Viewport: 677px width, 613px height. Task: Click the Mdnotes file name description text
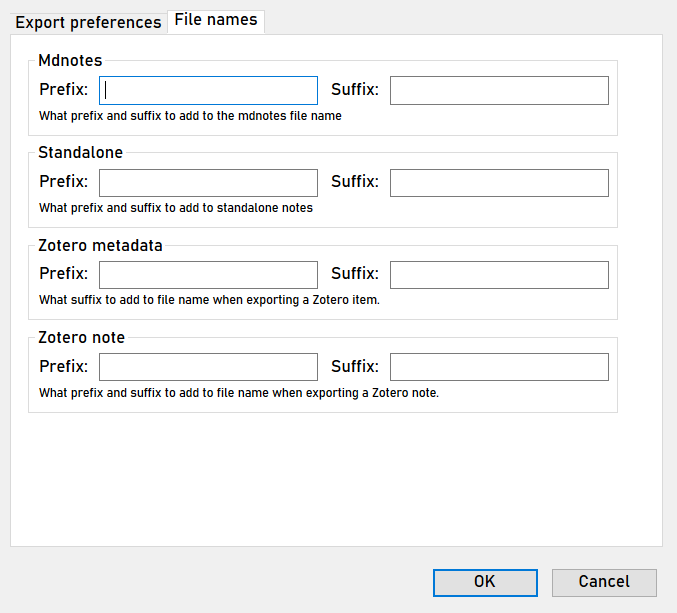[x=190, y=116]
